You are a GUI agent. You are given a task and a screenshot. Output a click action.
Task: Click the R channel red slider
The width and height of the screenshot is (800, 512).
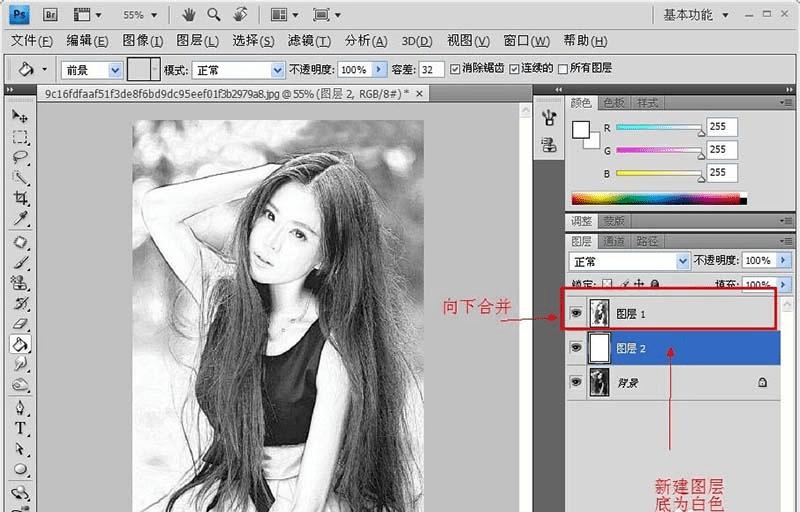(x=659, y=127)
